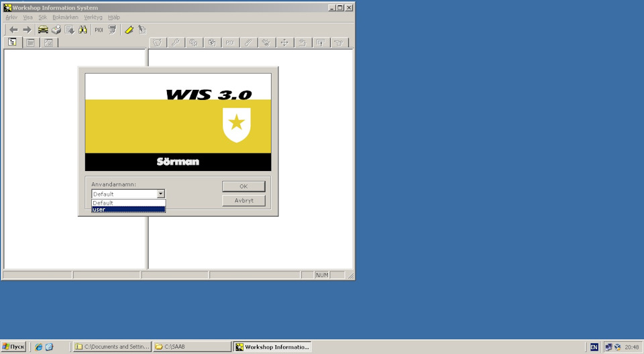Click the network computers tray icon
This screenshot has height=354, width=644.
coord(608,347)
